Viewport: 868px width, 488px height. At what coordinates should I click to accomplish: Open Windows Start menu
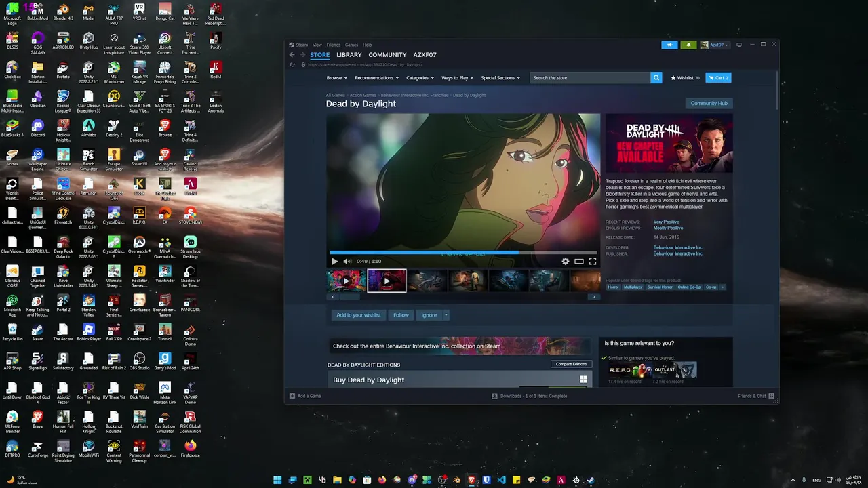click(277, 480)
